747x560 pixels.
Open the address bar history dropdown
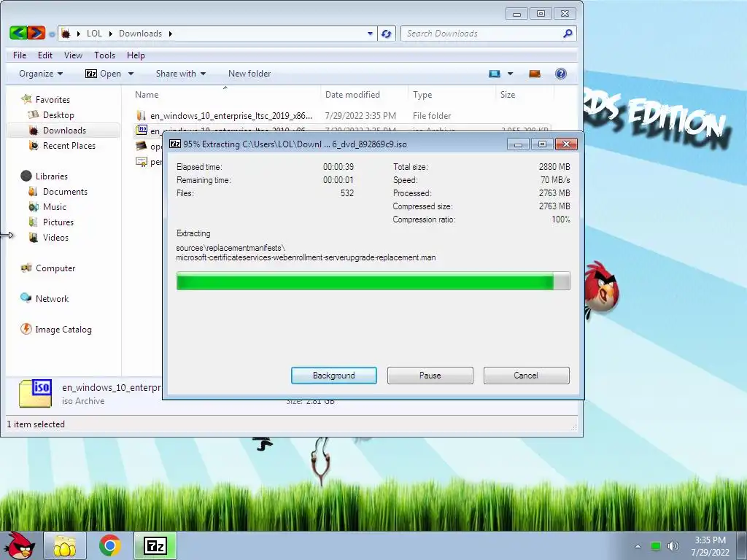pos(370,34)
